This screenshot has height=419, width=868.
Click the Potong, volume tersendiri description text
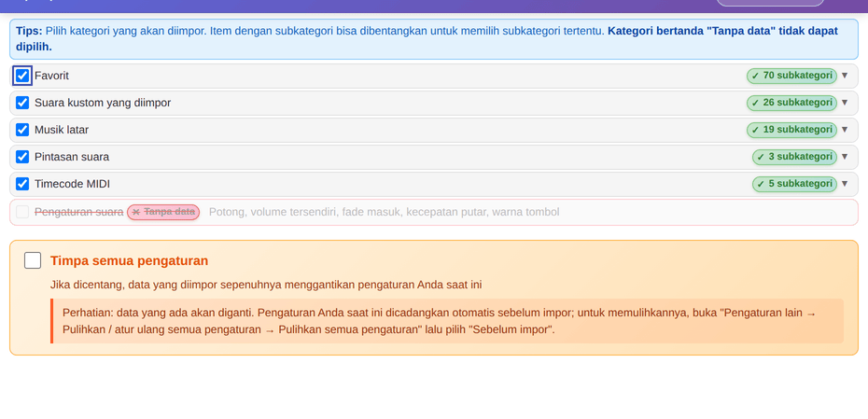click(385, 212)
